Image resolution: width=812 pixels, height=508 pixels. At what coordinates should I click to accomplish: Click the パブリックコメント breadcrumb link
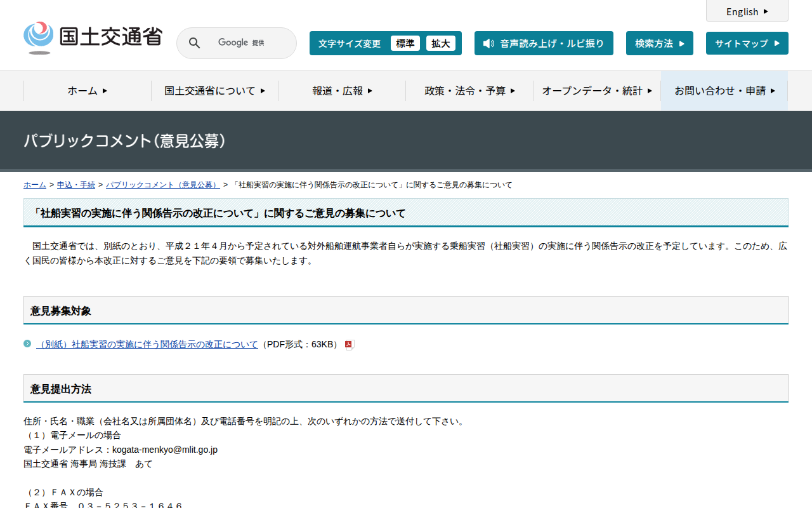point(162,185)
